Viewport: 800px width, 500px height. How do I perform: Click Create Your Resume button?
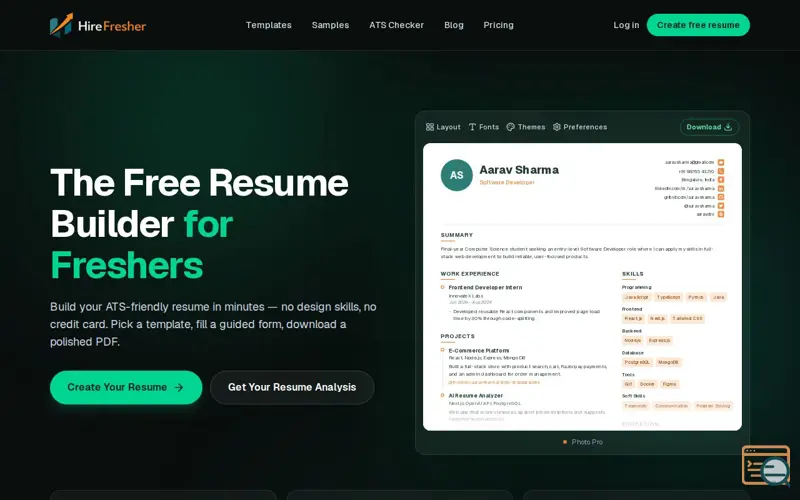pos(126,387)
